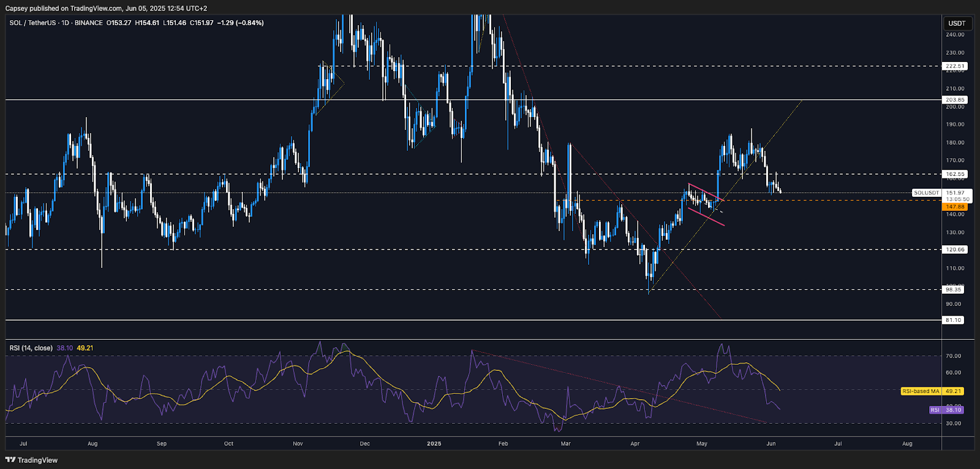Click the Mar label on time axis
Image resolution: width=980 pixels, height=469 pixels.
[x=566, y=443]
